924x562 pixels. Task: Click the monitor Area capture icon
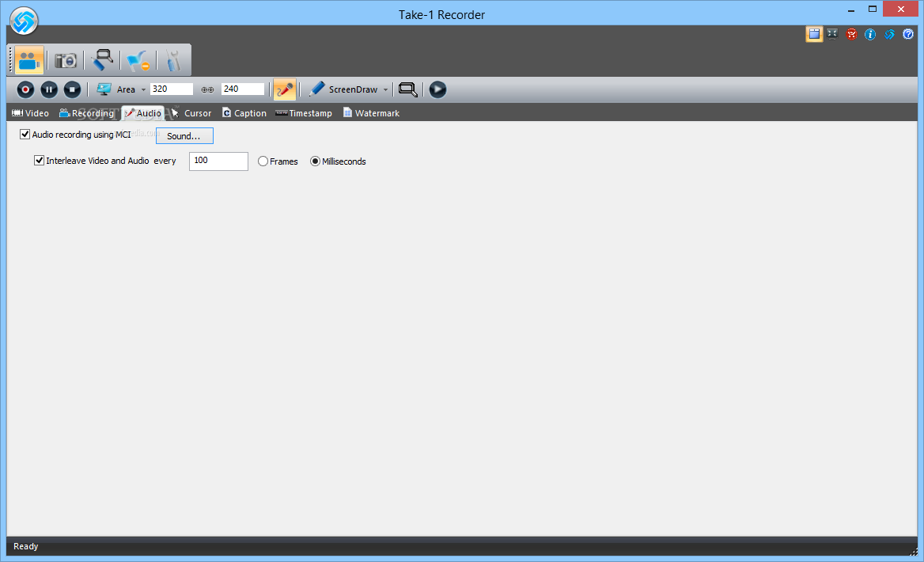pos(104,89)
